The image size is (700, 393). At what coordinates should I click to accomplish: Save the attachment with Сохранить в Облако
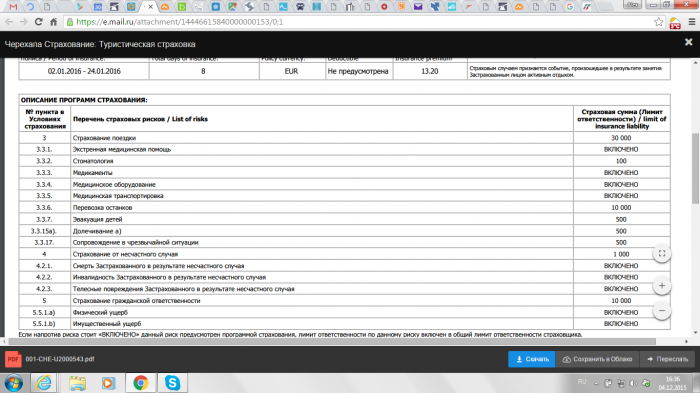coord(597,359)
